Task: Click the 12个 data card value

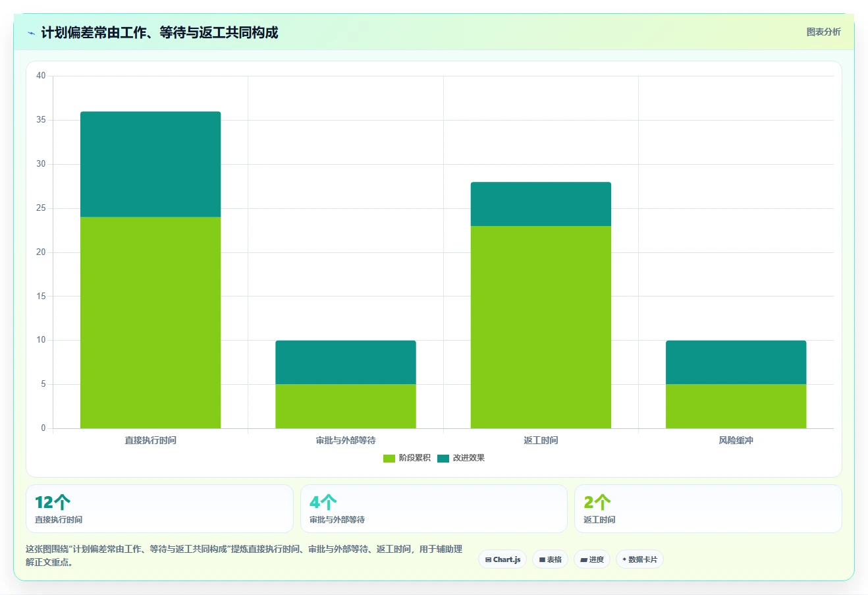Action: [53, 502]
